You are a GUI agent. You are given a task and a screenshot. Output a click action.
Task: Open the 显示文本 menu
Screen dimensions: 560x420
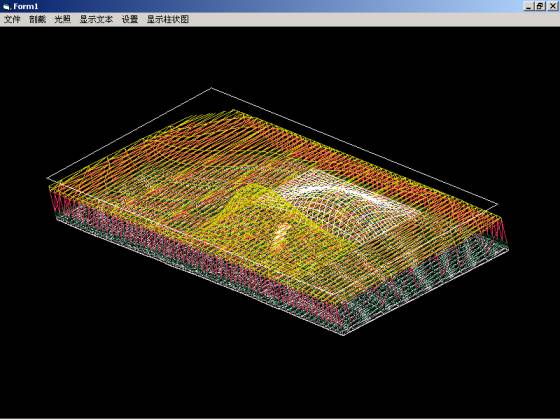tap(96, 19)
